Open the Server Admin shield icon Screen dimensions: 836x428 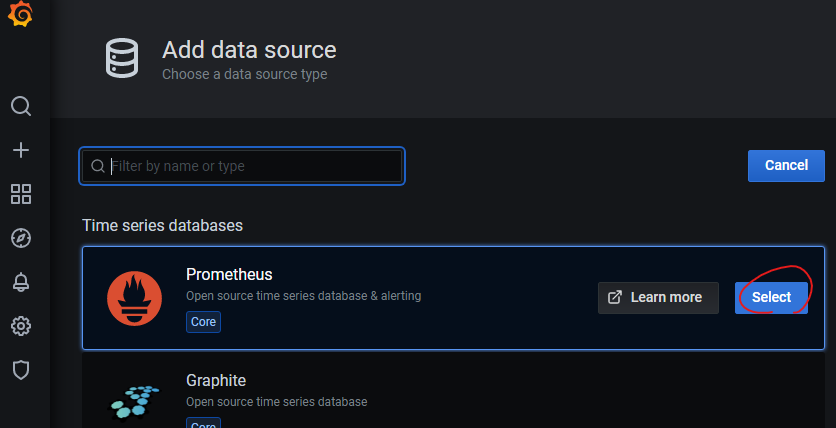tap(21, 370)
